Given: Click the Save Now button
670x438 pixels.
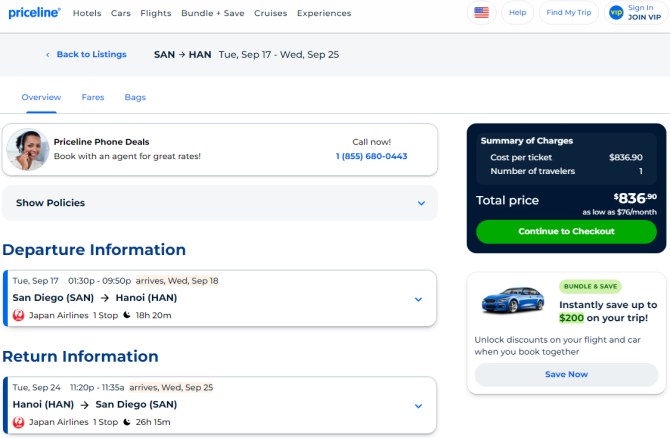Looking at the screenshot, I should 566,374.
